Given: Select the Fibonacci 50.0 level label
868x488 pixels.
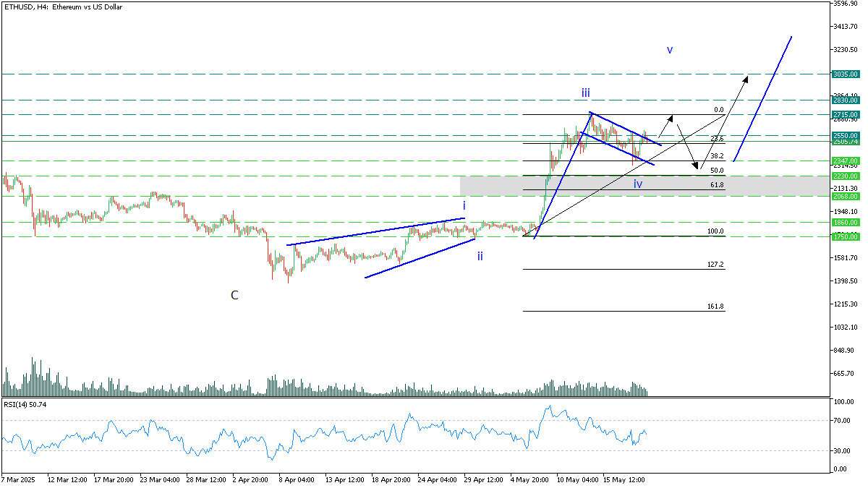Looking at the screenshot, I should (x=717, y=171).
